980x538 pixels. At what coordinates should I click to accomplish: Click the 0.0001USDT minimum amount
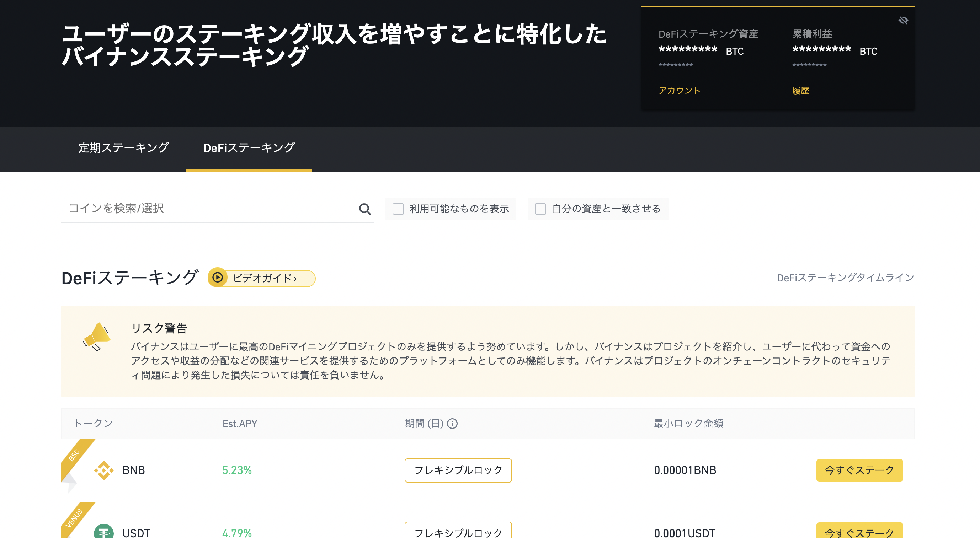tap(685, 533)
